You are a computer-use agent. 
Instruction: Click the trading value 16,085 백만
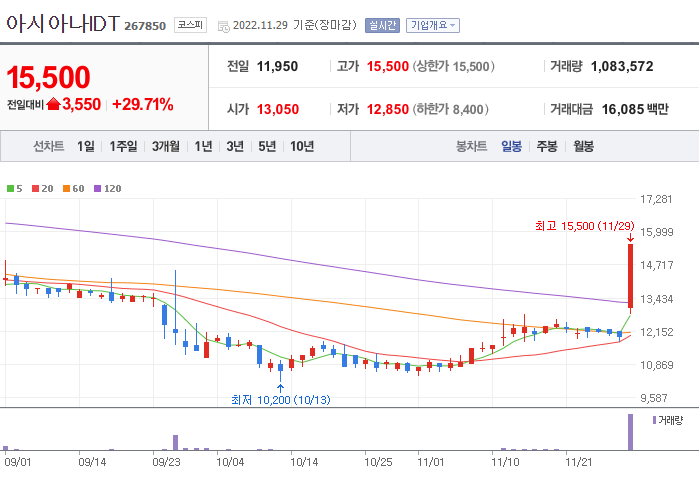point(635,109)
